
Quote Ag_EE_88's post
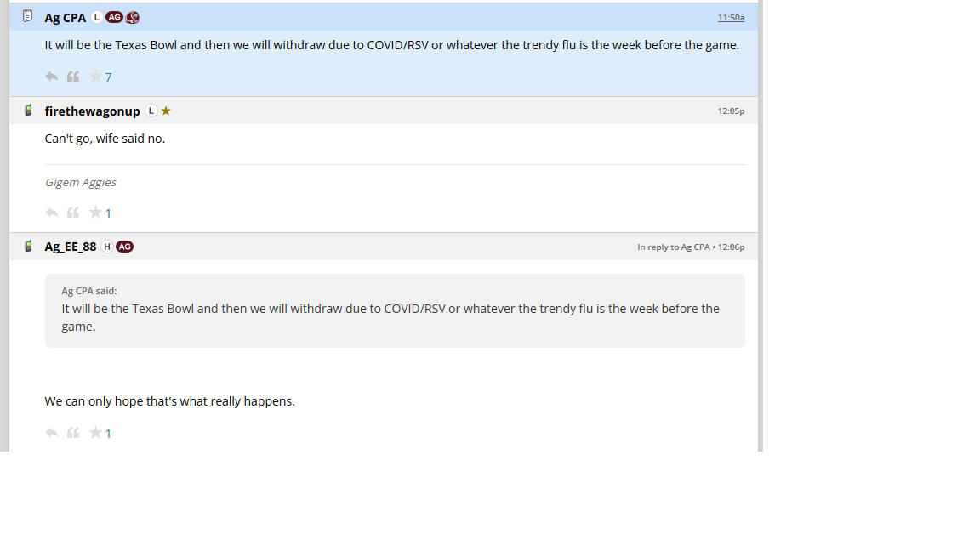click(73, 432)
